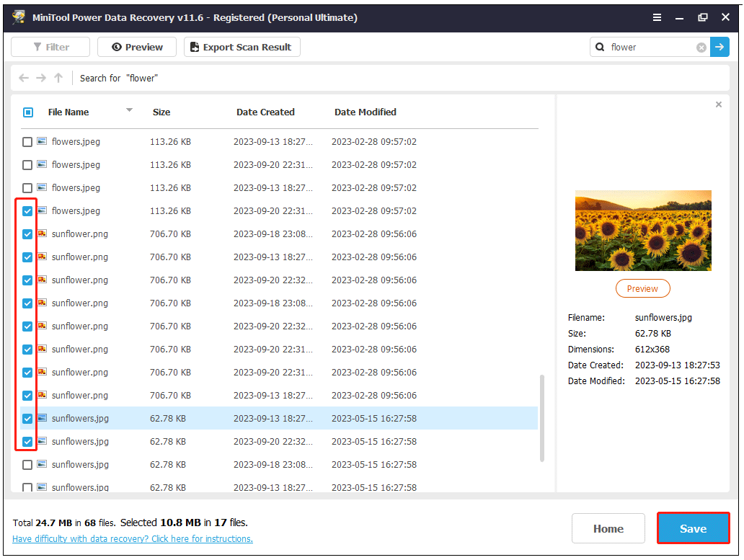Click image icon of highlighted sunflowers.jpg
The width and height of the screenshot is (744, 560).
pyautogui.click(x=43, y=418)
